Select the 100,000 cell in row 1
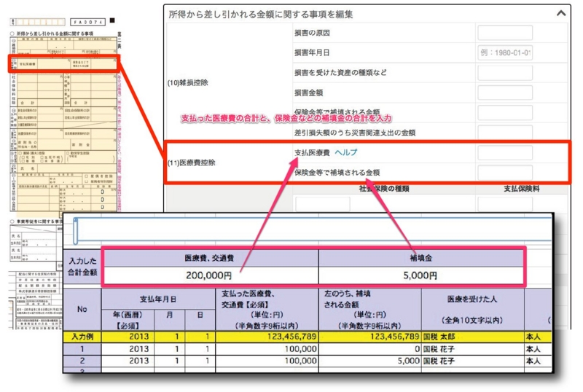The image size is (583, 392). (x=267, y=349)
